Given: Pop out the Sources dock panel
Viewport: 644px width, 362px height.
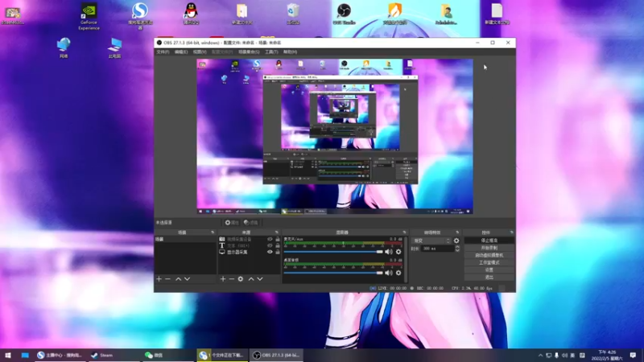Looking at the screenshot, I should [276, 232].
